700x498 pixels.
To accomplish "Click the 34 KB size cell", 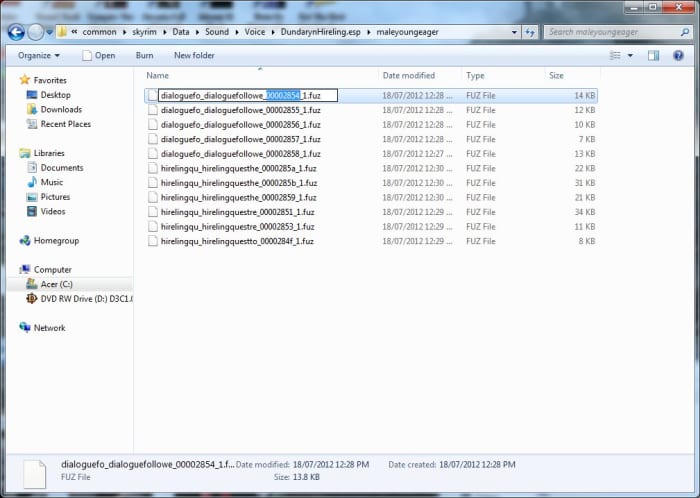I will [584, 212].
